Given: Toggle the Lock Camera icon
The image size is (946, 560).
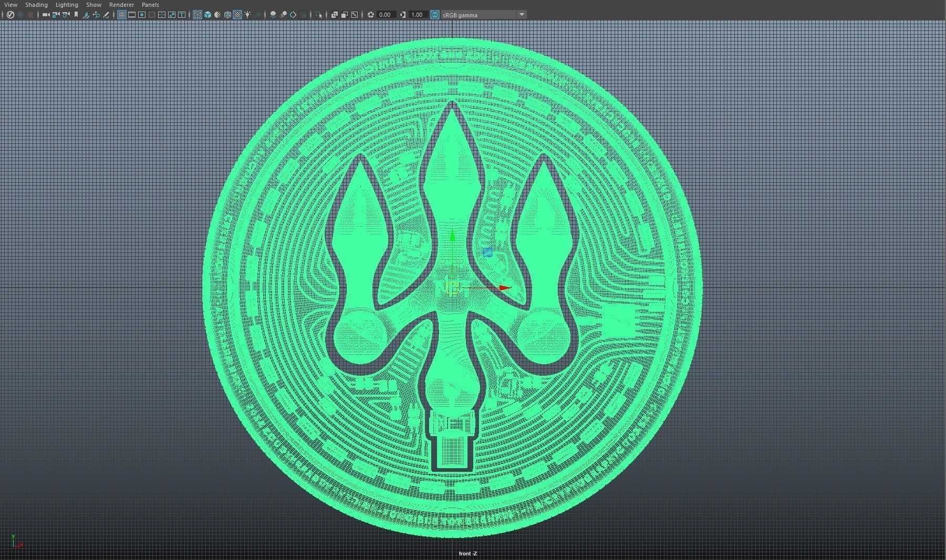Looking at the screenshot, I should click(56, 15).
